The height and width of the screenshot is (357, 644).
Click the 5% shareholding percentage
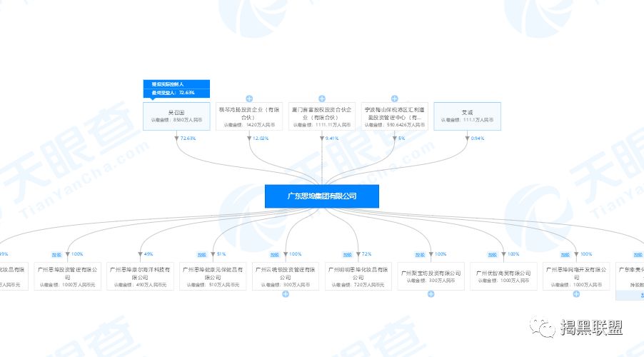pyautogui.click(x=402, y=139)
